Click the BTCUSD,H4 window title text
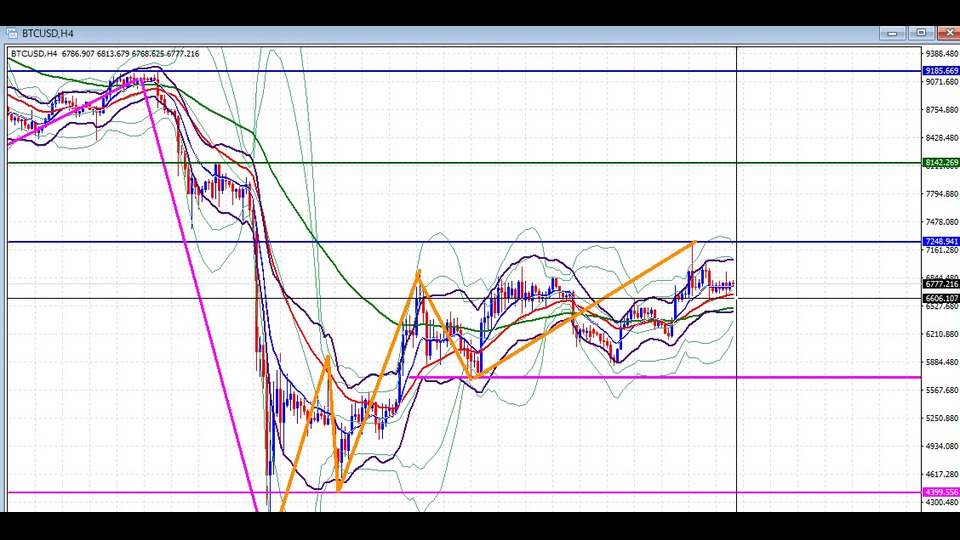 point(48,34)
